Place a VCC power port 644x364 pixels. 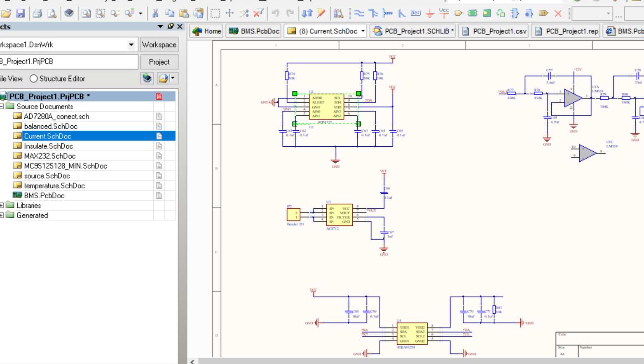(444, 13)
